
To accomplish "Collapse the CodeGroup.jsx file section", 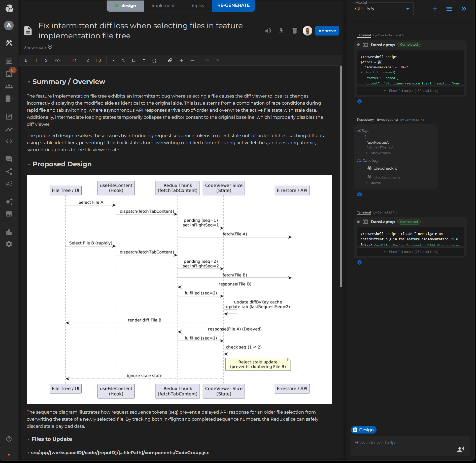I will coord(28,453).
